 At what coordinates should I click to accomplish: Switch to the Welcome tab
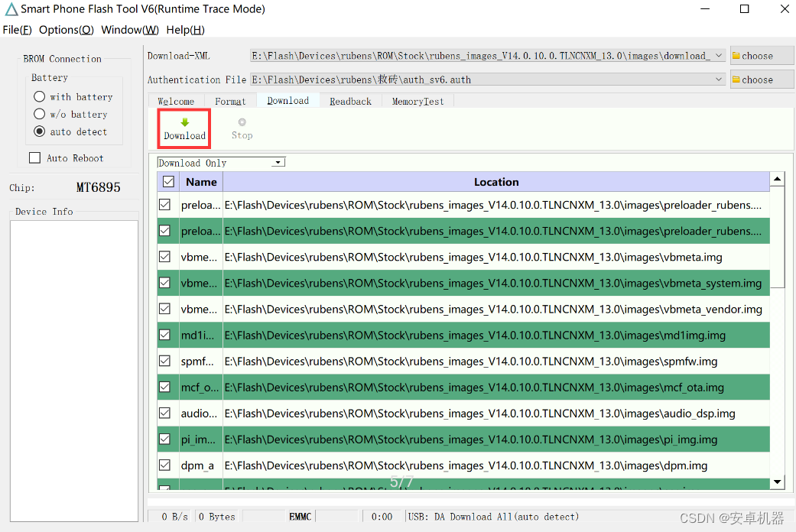click(176, 101)
